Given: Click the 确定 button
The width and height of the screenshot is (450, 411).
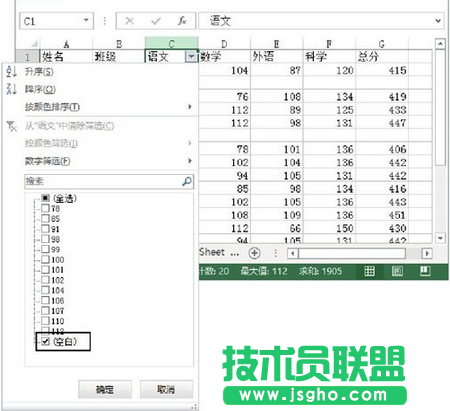Looking at the screenshot, I should (105, 389).
